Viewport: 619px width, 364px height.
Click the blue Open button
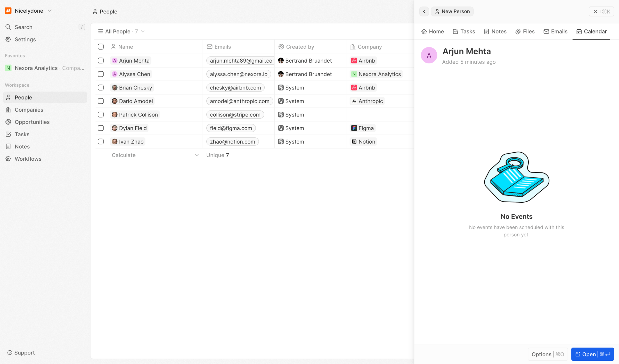[592, 354]
